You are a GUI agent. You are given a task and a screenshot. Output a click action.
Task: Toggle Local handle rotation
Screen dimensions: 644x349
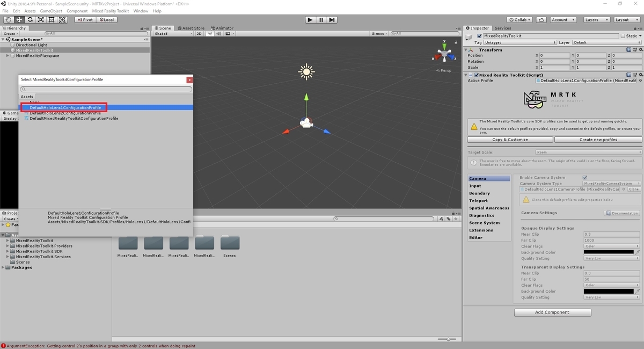[106, 20]
